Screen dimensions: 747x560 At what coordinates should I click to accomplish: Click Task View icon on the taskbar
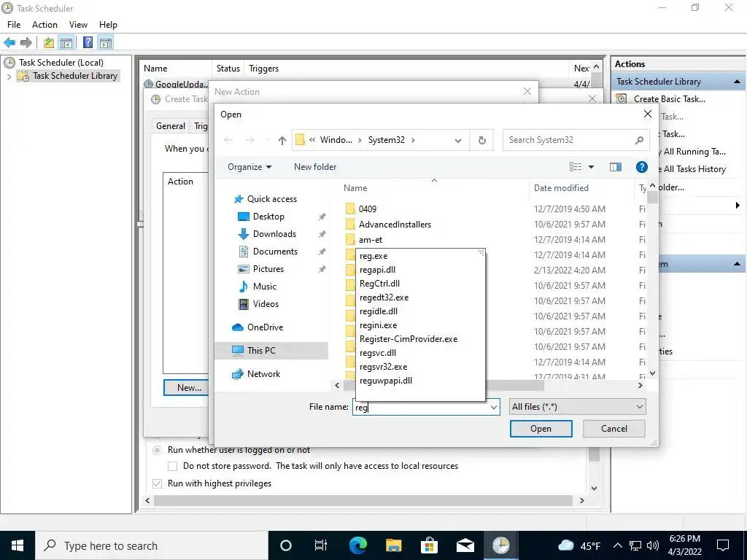tap(321, 545)
